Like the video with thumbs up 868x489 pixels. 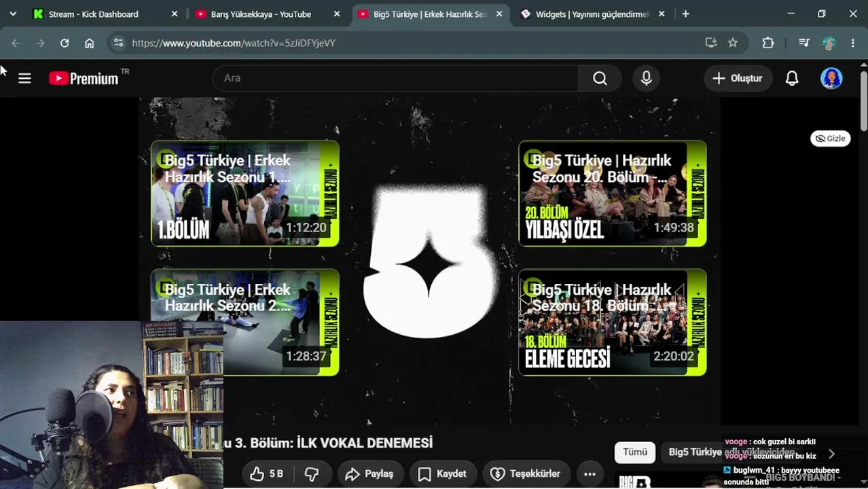266,473
